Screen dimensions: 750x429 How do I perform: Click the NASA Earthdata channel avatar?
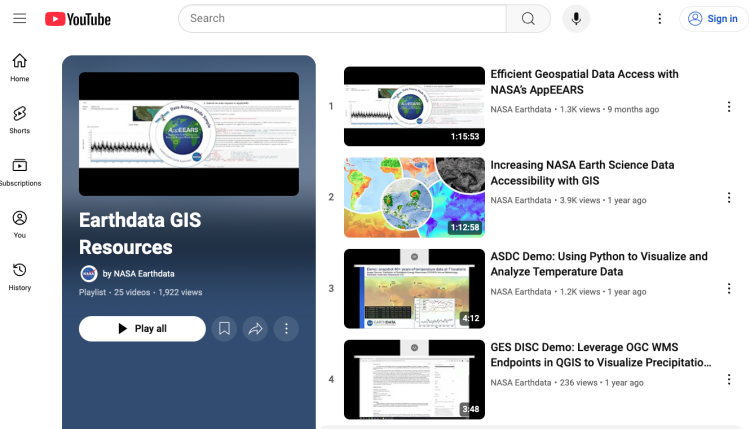point(89,274)
